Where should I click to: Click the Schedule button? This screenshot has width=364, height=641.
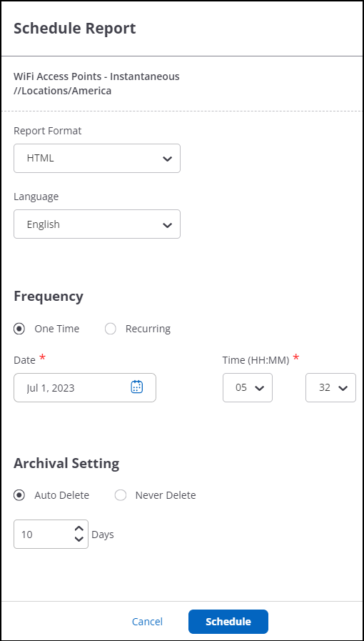[228, 622]
